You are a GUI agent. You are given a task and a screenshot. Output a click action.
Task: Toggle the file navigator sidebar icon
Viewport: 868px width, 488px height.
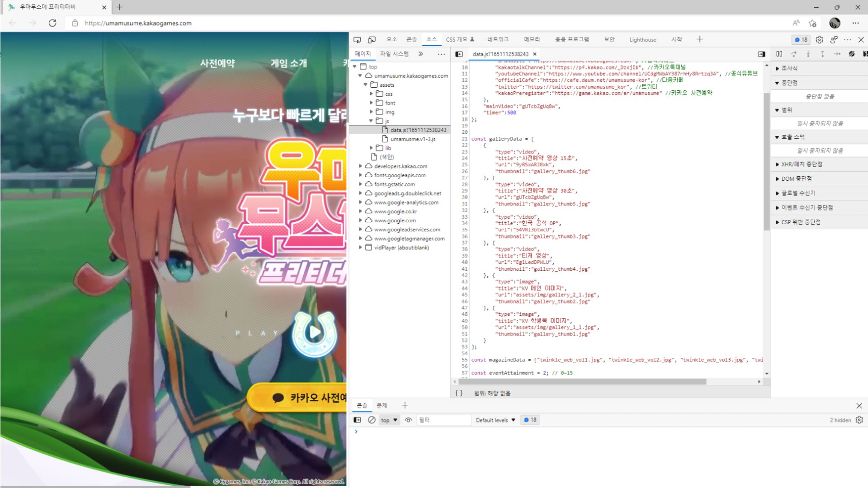pos(459,54)
